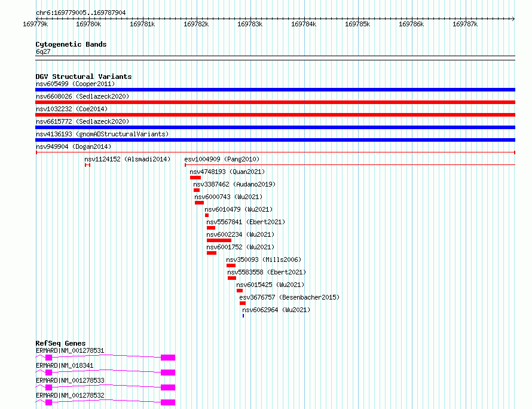
Task: Click the ERMARD|NM_018341 transcript label
Action: pyautogui.click(x=65, y=365)
